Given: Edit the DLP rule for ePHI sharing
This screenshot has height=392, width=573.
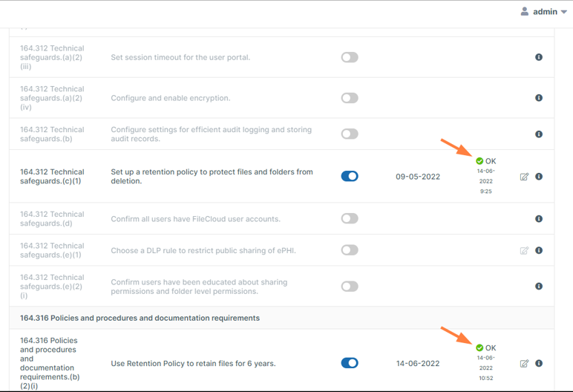Looking at the screenshot, I should point(524,251).
